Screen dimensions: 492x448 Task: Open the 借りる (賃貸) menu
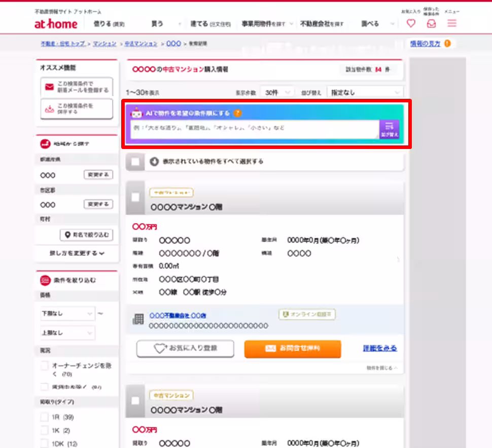coord(109,24)
